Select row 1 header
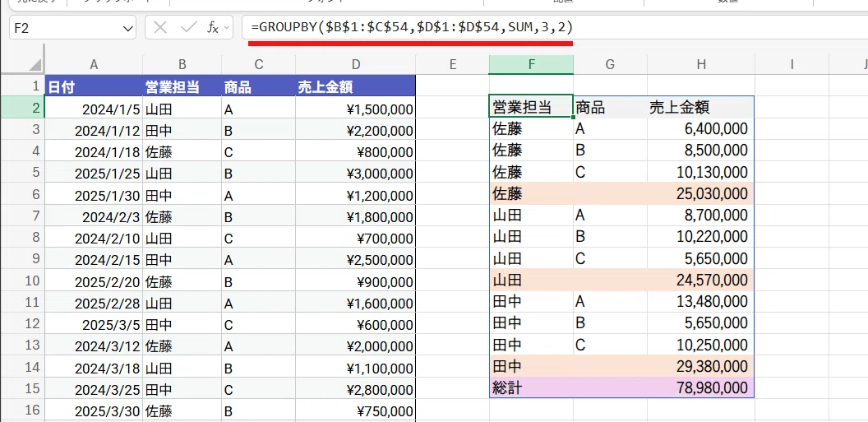Viewport: 868px width, 422px height. pos(23,86)
